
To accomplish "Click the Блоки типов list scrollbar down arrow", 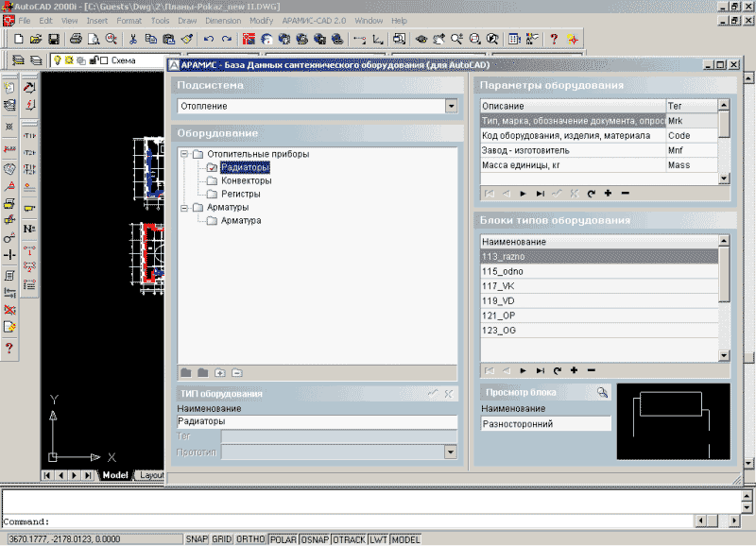I will coord(724,355).
